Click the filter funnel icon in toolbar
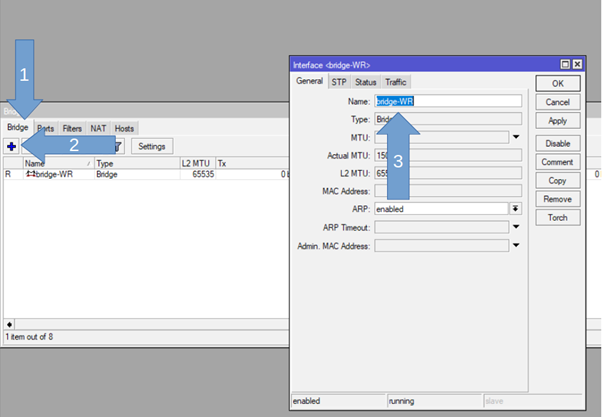 117,146
